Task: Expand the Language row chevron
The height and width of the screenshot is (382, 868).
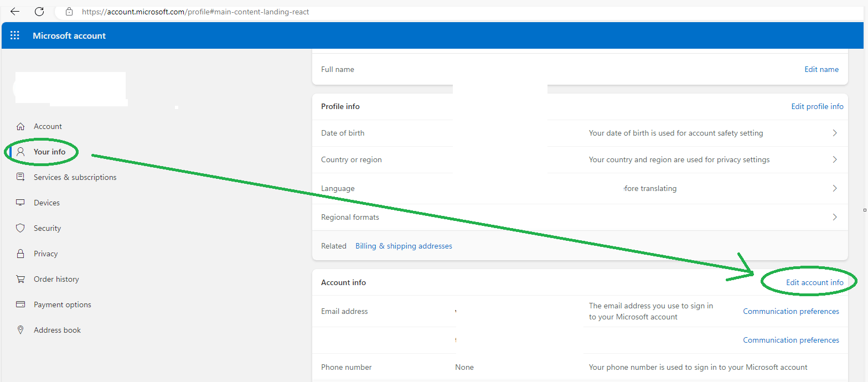Action: click(x=835, y=188)
